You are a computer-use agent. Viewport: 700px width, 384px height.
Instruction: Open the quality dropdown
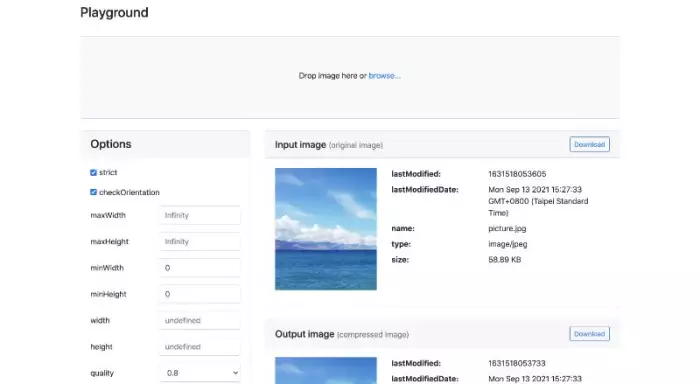pos(200,373)
